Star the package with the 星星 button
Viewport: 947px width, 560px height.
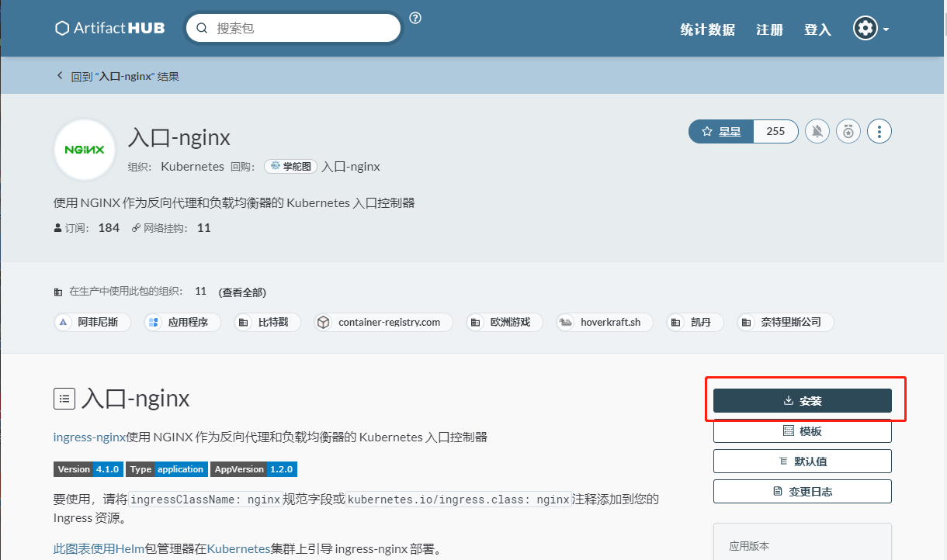pos(721,132)
